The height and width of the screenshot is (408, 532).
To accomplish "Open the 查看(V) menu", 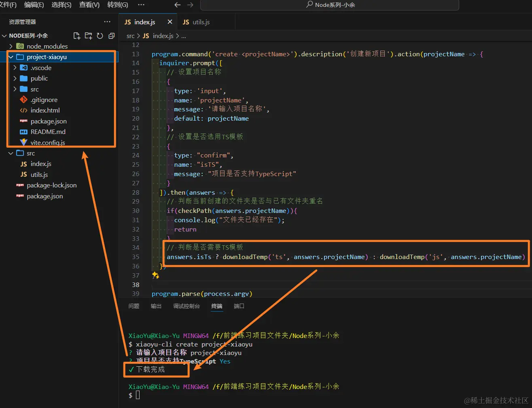I will click(89, 5).
